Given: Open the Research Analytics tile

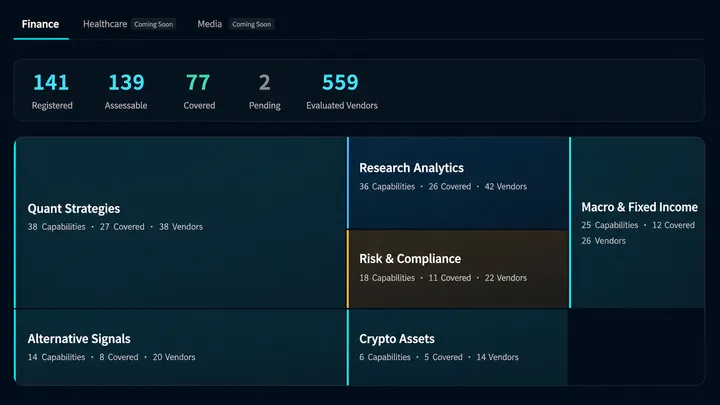Looking at the screenshot, I should tap(458, 183).
